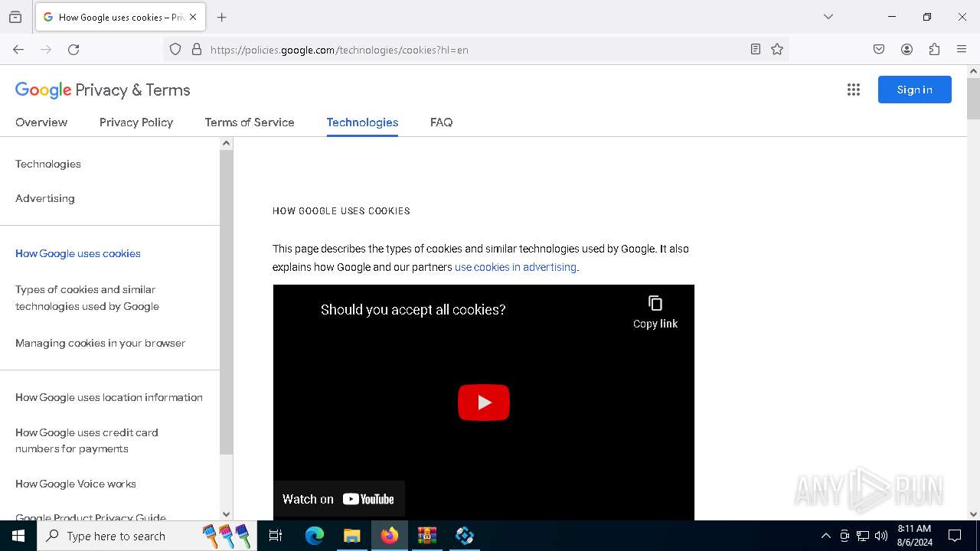View site security padlock info
The width and height of the screenshot is (980, 551).
pos(197,50)
